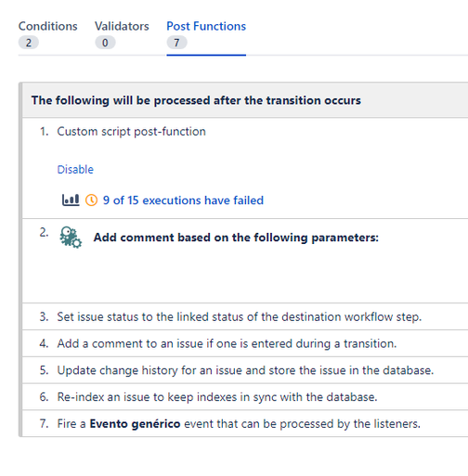The width and height of the screenshot is (468, 476).
Task: Select the Custom script post-function row
Action: pos(244,168)
